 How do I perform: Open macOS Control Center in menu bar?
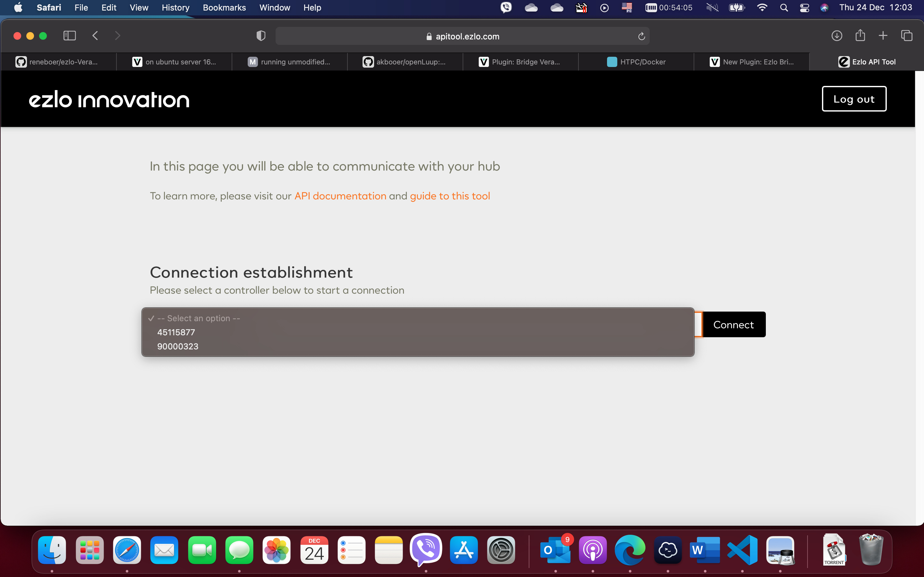805,8
